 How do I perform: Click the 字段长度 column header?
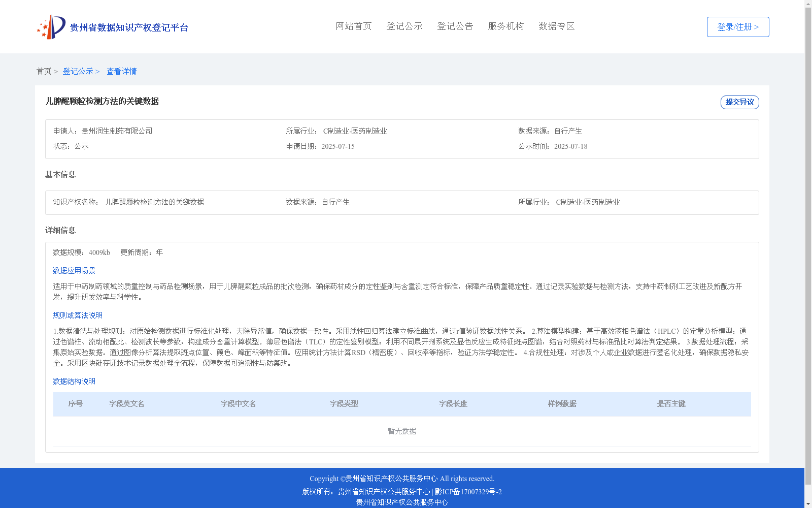coord(453,404)
